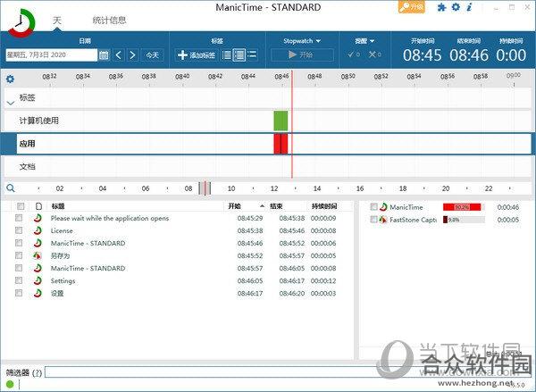Screen dimensions: 536x392
Task: Check the 设置 row checkbox
Action: [x=19, y=293]
